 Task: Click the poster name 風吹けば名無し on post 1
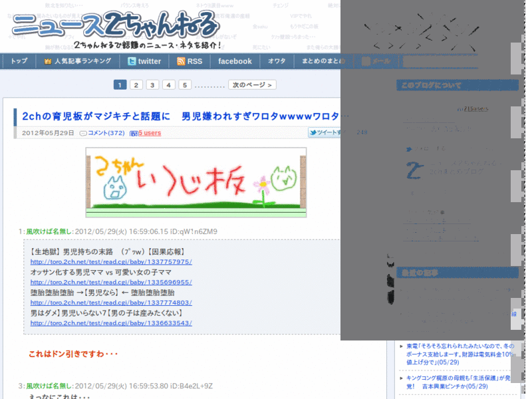tap(48, 231)
